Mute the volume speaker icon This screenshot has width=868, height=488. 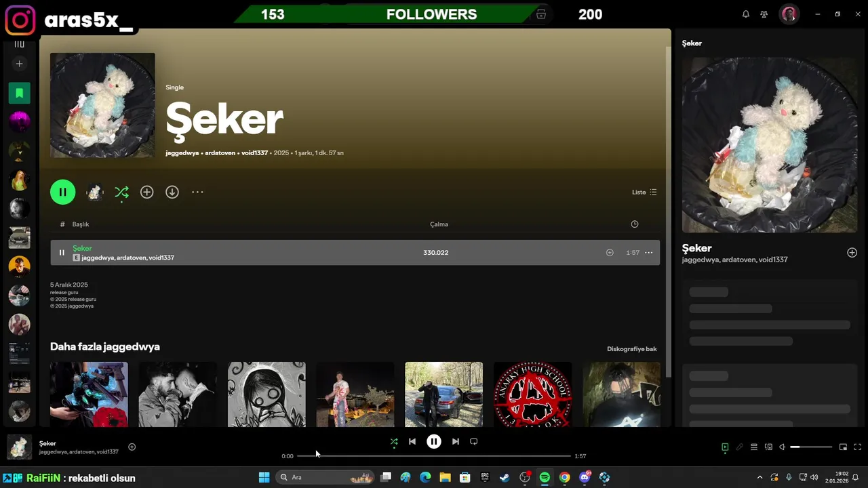point(782,447)
